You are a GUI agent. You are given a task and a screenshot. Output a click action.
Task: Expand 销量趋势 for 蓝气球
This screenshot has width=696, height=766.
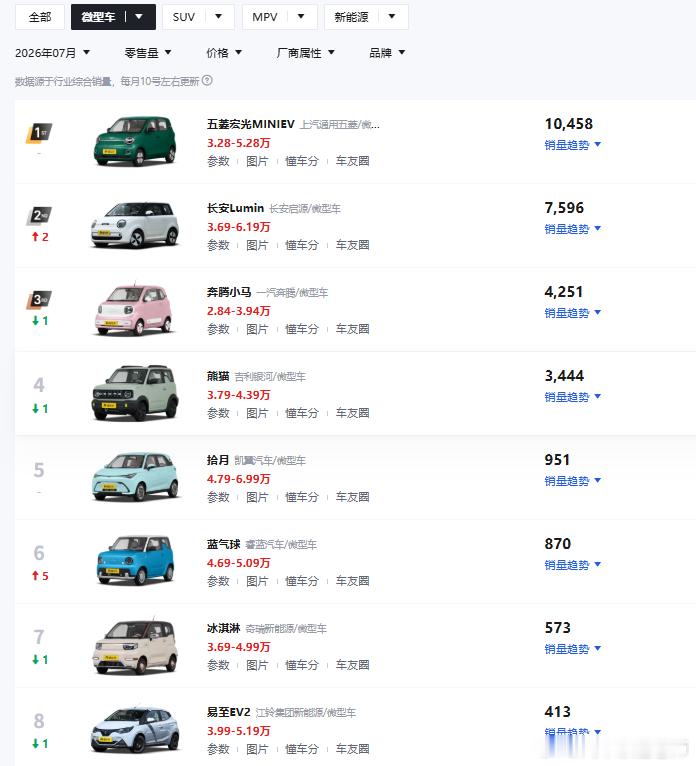tap(572, 565)
